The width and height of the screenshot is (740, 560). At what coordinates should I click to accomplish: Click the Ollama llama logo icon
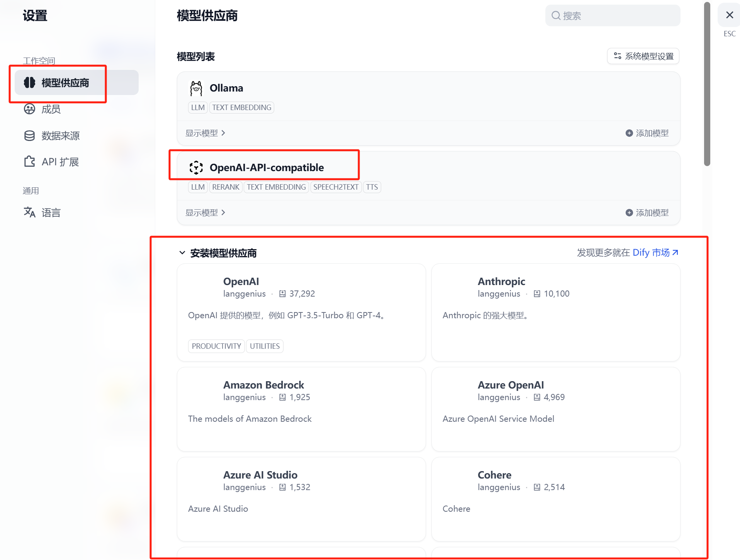(x=196, y=88)
